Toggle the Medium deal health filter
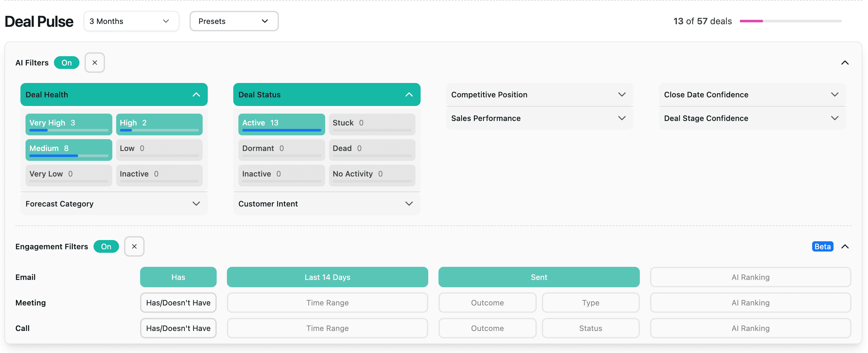Image resolution: width=868 pixels, height=353 pixels. (x=69, y=150)
